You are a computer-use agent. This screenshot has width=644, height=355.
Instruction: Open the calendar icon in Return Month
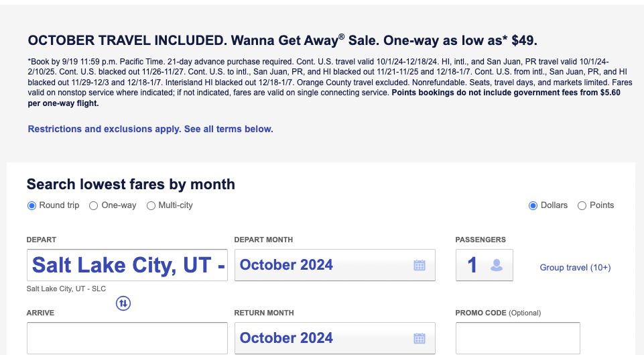click(x=420, y=338)
